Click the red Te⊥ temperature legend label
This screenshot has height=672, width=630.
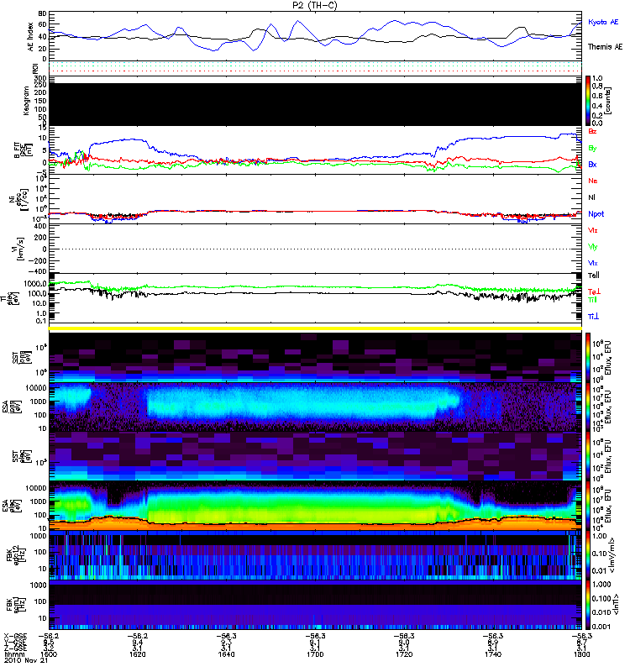pyautogui.click(x=594, y=291)
